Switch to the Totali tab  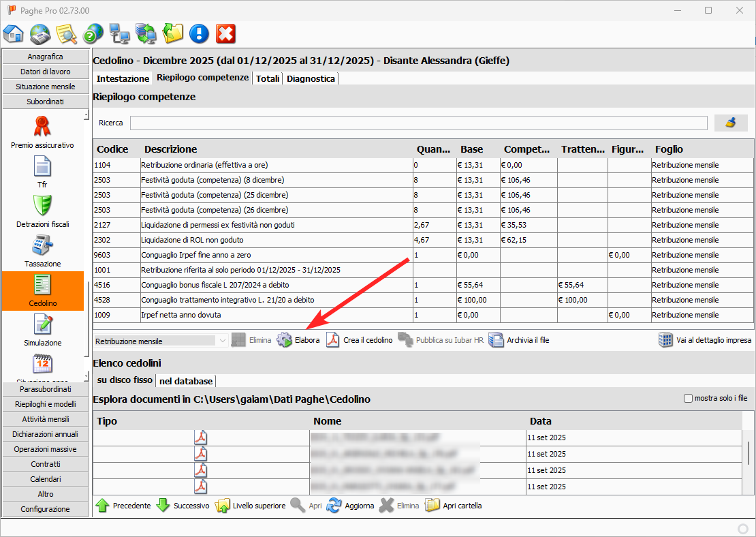coord(268,78)
